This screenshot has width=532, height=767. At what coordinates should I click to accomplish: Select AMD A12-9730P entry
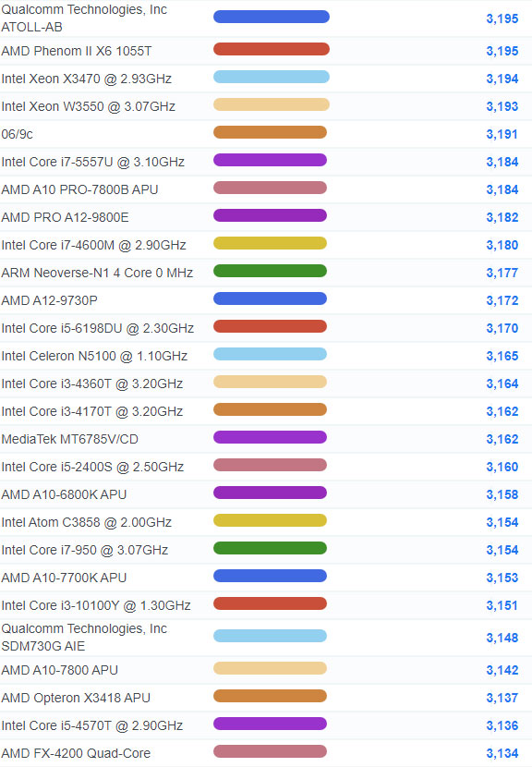coord(49,300)
